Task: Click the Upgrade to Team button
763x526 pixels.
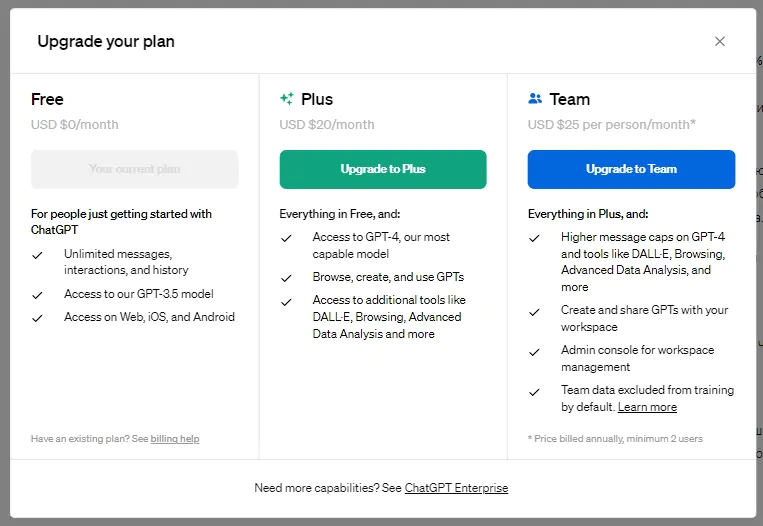Action: pos(631,169)
